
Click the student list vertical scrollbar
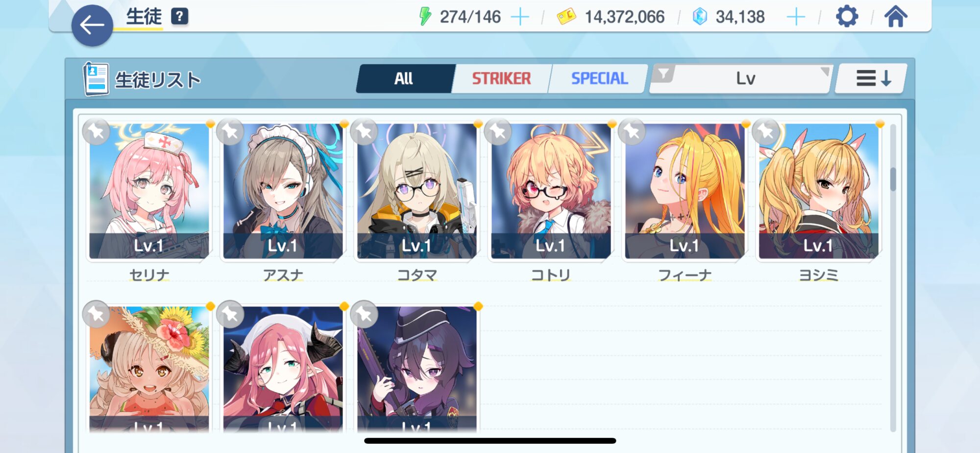click(893, 277)
